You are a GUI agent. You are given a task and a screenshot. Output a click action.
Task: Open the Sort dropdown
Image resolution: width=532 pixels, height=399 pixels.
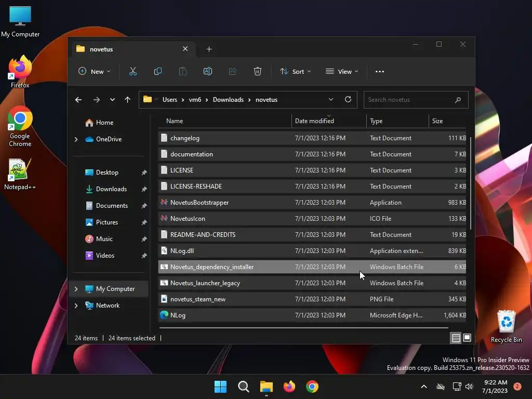point(295,72)
